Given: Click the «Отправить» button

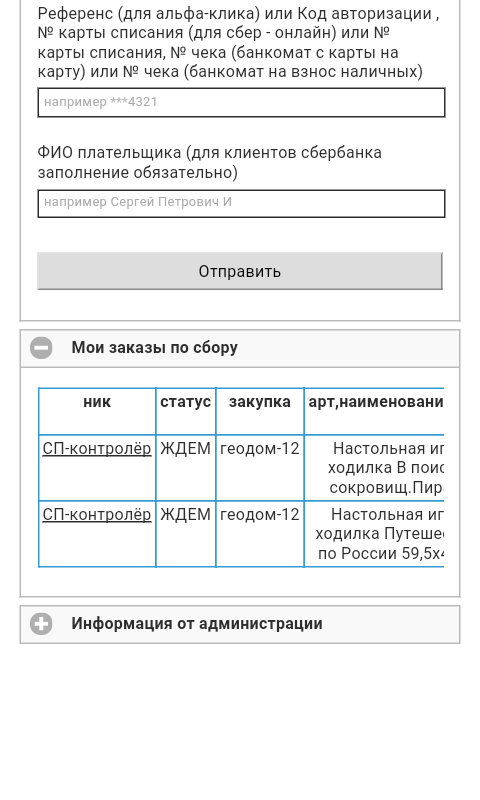Looking at the screenshot, I should click(240, 271).
